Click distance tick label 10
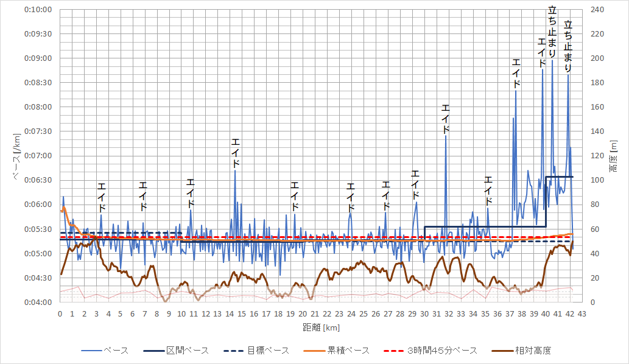Image resolution: width=629 pixels, height=364 pixels. (181, 314)
